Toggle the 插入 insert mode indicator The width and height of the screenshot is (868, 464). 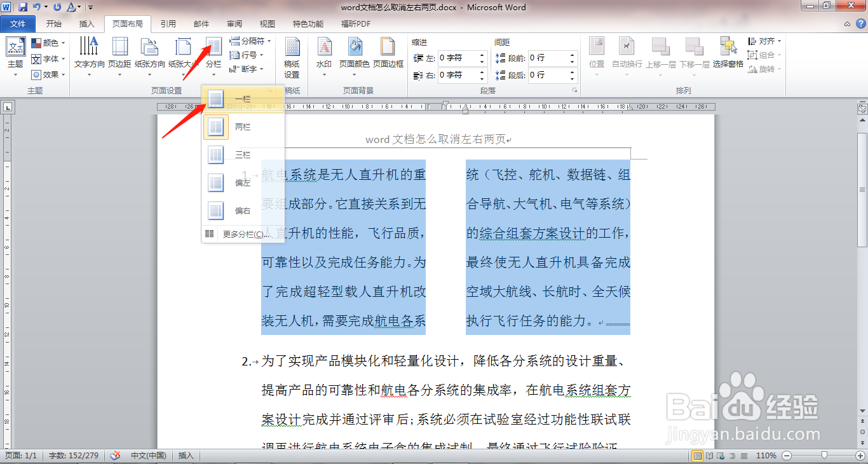point(186,456)
